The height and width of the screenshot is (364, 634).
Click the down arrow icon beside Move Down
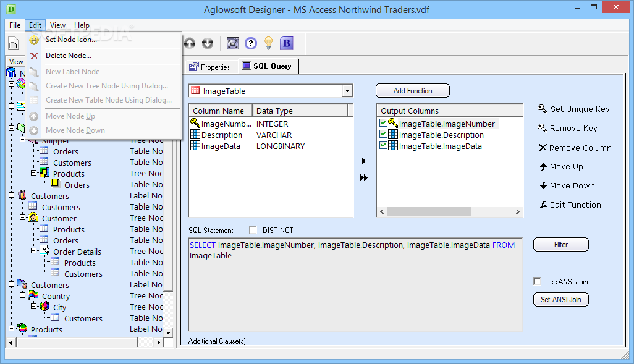coord(543,185)
